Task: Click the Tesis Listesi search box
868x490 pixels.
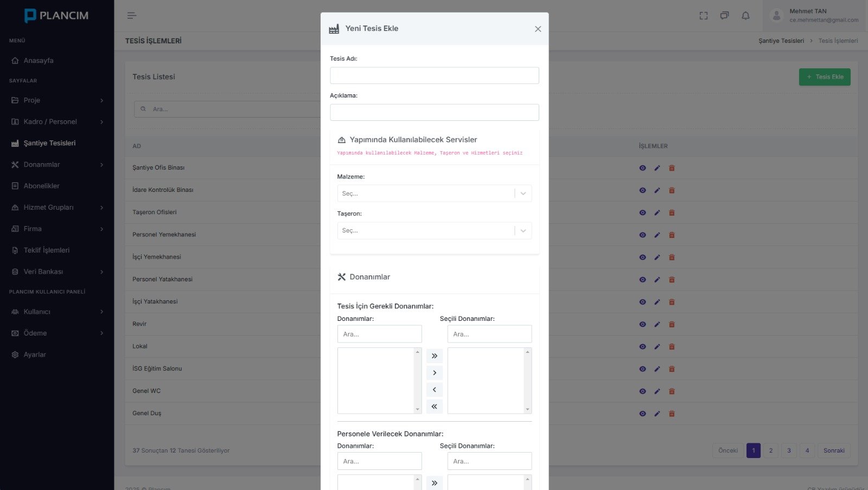Action: [x=228, y=109]
